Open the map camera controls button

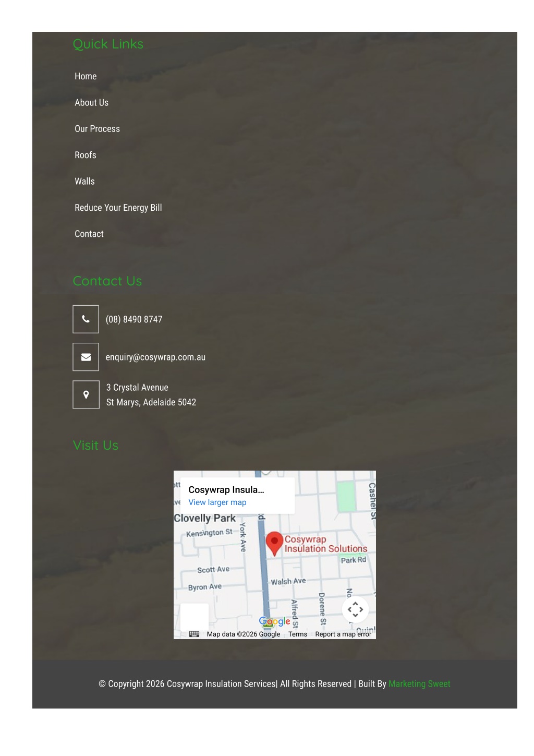tap(355, 609)
